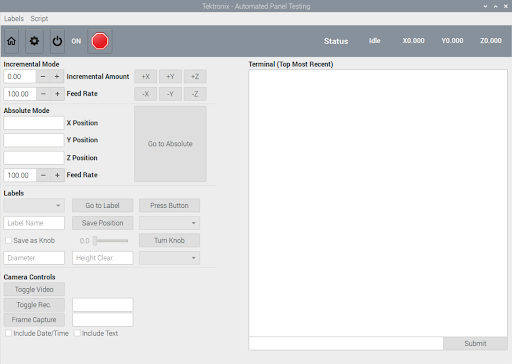Click the Label Name input field

tap(34, 223)
